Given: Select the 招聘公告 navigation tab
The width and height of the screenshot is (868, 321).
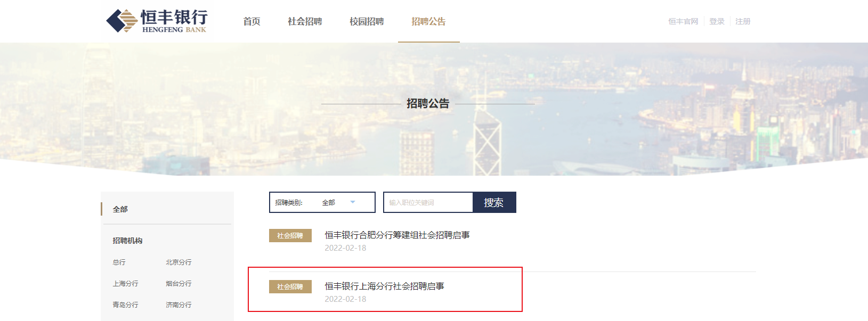Looking at the screenshot, I should [428, 21].
